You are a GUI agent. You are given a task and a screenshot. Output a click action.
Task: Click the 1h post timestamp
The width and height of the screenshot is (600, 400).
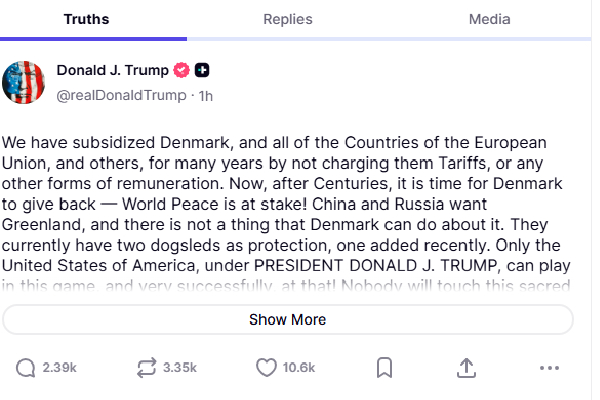coord(205,95)
